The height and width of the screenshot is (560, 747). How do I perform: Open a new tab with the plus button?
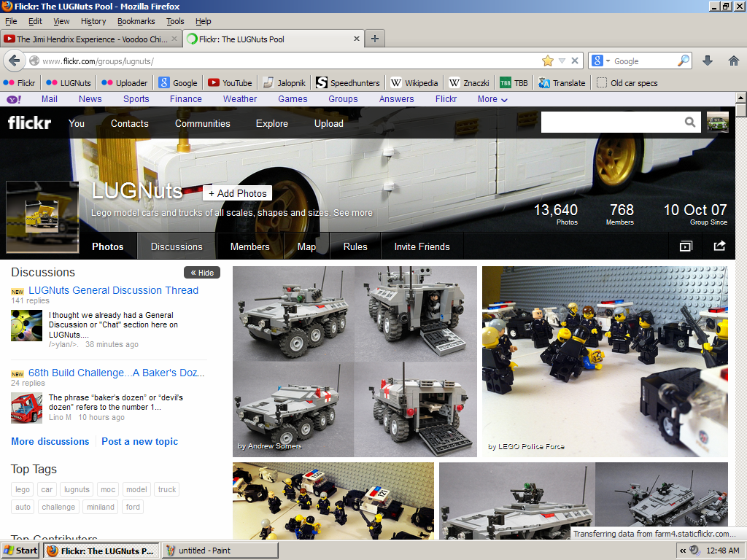374,39
